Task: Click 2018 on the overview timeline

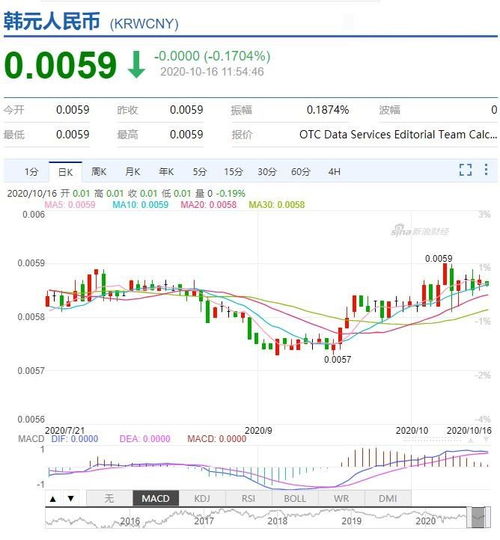Action: pos(278,521)
